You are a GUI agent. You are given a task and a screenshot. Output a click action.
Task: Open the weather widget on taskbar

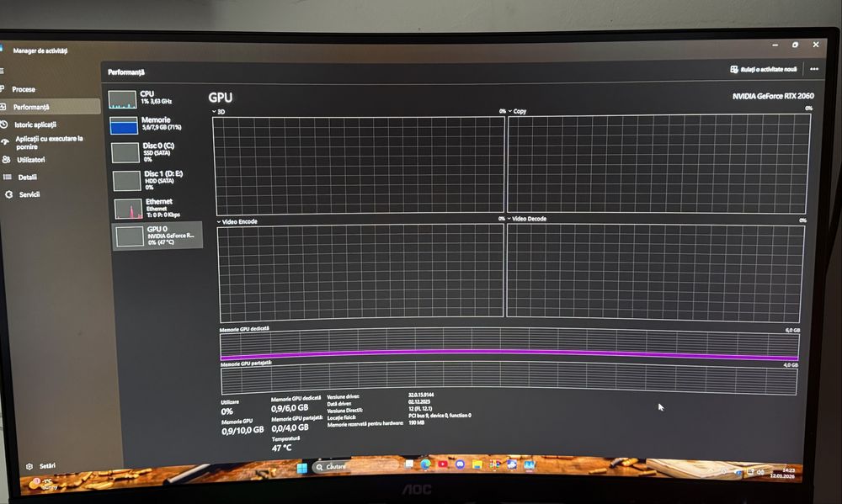click(x=44, y=484)
